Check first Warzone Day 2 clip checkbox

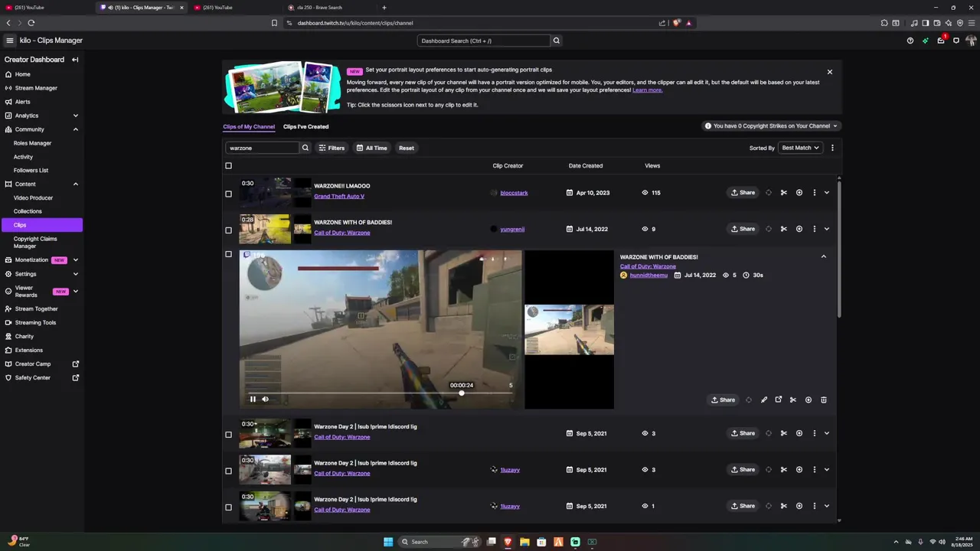coord(228,435)
